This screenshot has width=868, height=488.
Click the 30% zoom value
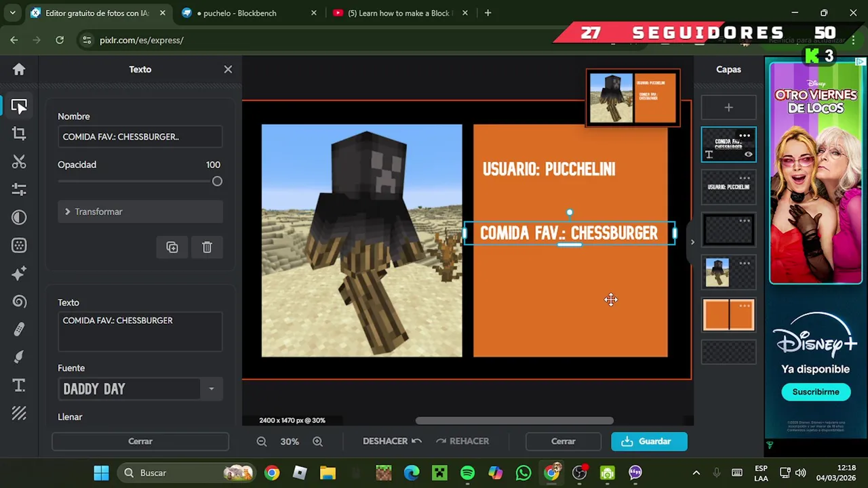coord(290,441)
